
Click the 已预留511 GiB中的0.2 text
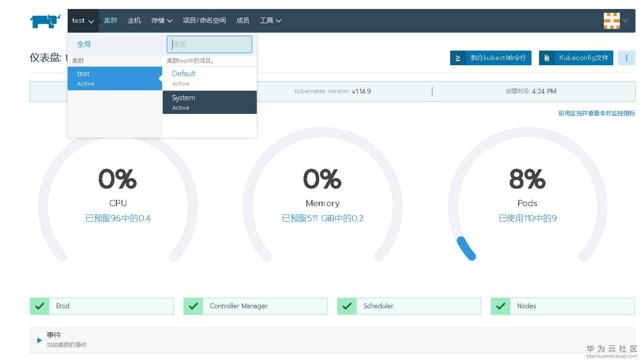pos(322,218)
